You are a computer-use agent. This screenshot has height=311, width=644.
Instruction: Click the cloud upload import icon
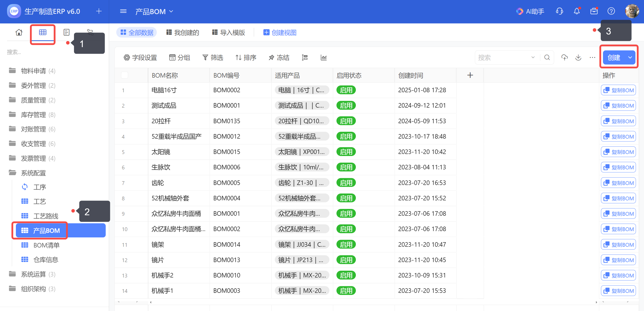[x=564, y=58]
